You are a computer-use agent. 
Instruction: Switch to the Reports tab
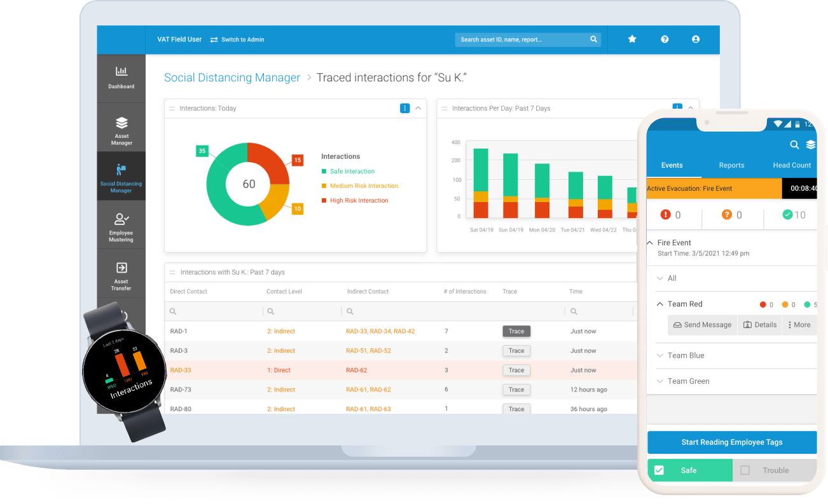tap(731, 165)
